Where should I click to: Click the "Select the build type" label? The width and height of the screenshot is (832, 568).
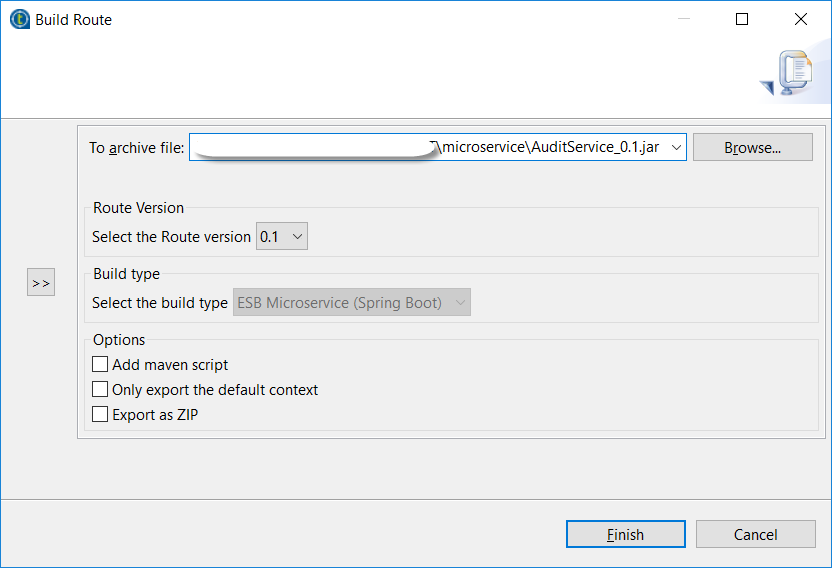[x=160, y=302]
